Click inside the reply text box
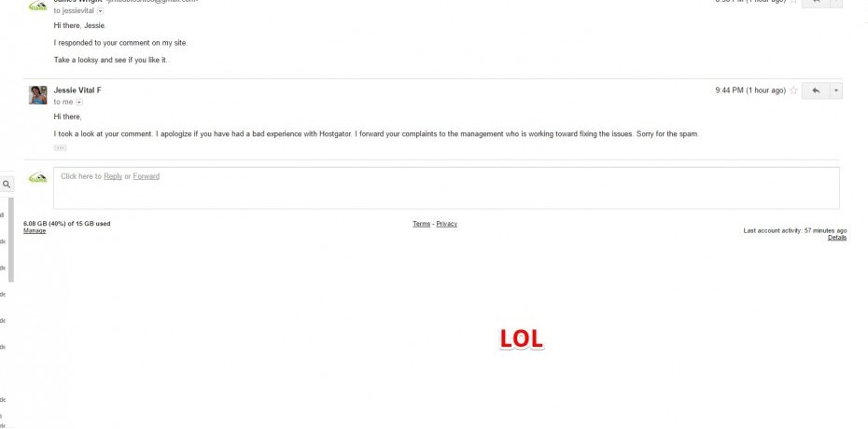The height and width of the screenshot is (429, 868). click(x=446, y=188)
